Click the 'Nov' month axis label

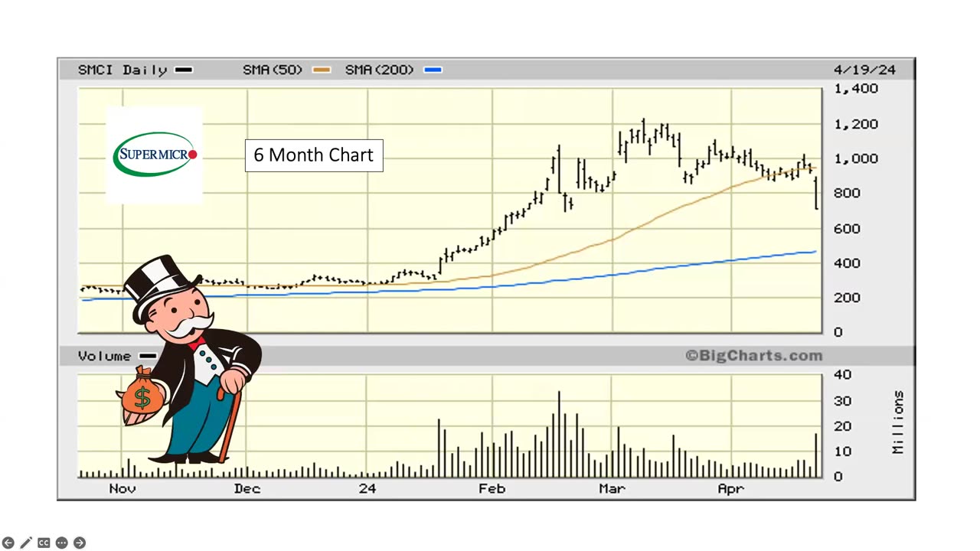click(122, 488)
